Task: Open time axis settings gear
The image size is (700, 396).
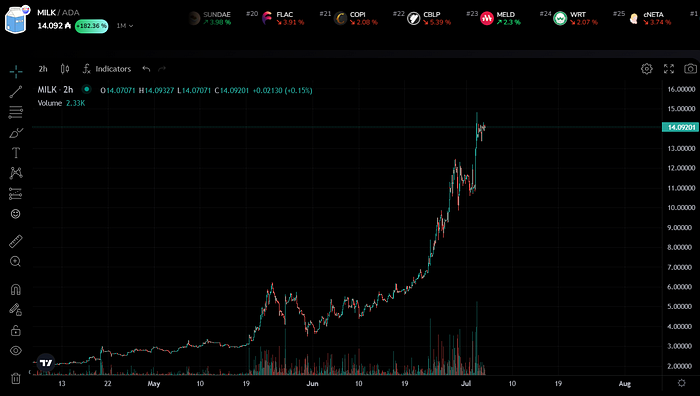Action: [x=681, y=383]
